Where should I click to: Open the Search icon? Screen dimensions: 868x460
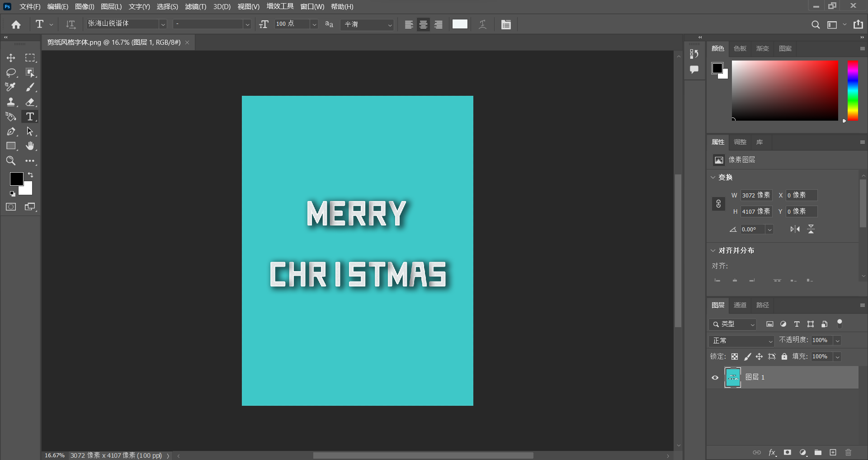click(x=816, y=24)
